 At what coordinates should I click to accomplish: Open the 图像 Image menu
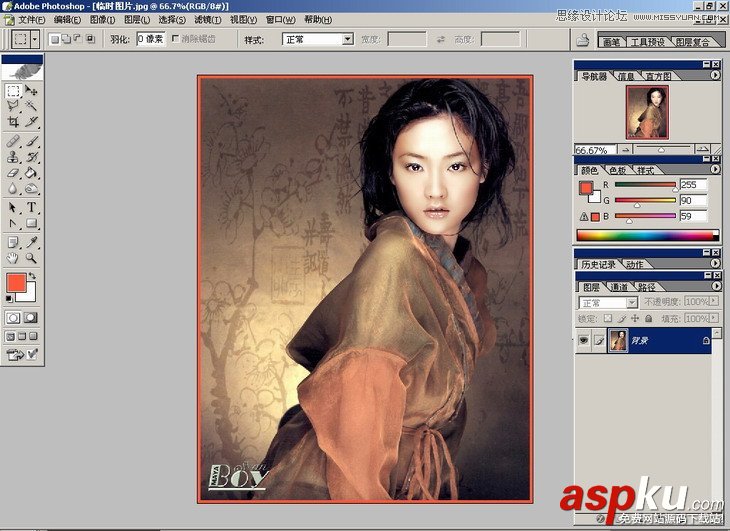coord(102,20)
